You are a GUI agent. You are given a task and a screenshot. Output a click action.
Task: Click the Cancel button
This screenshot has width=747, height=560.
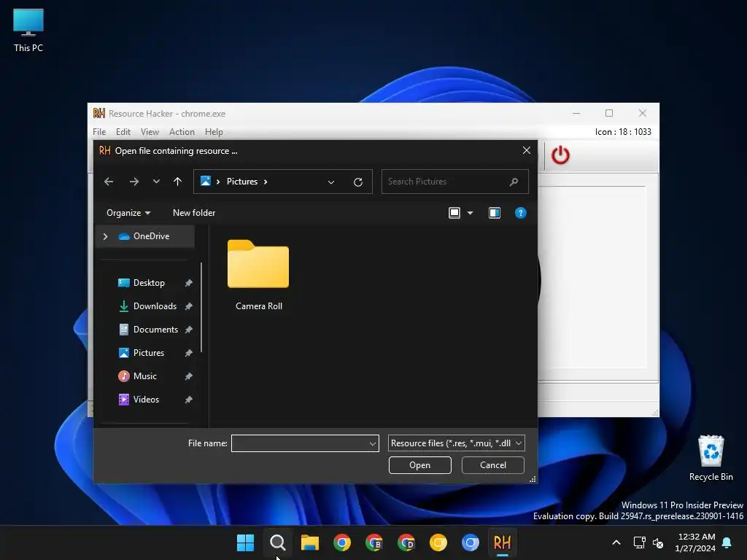(492, 465)
